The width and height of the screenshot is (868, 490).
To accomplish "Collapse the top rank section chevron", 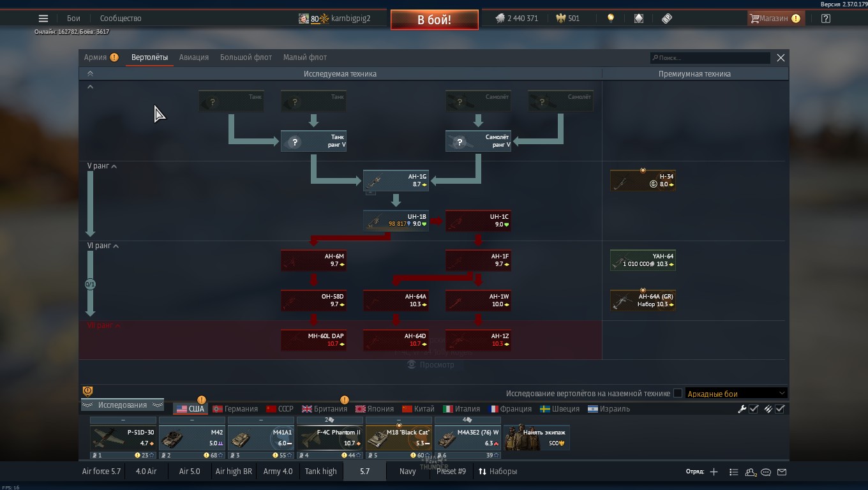I will point(90,87).
